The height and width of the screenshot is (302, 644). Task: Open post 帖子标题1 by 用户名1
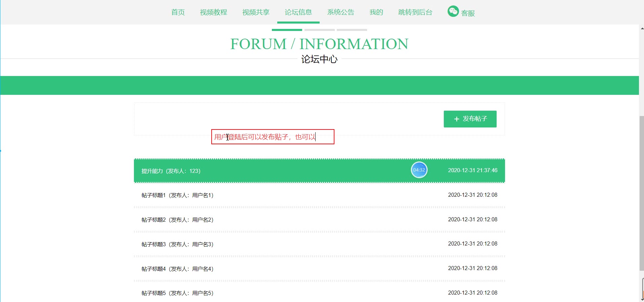tap(177, 195)
